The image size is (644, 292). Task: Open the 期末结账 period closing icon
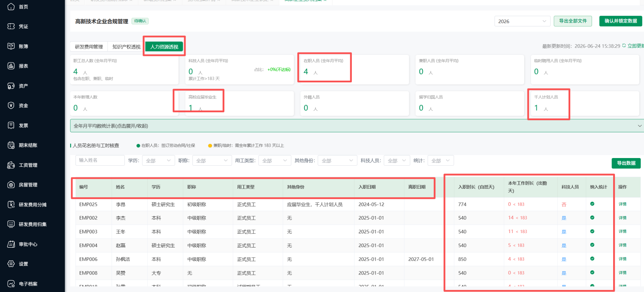pos(11,145)
